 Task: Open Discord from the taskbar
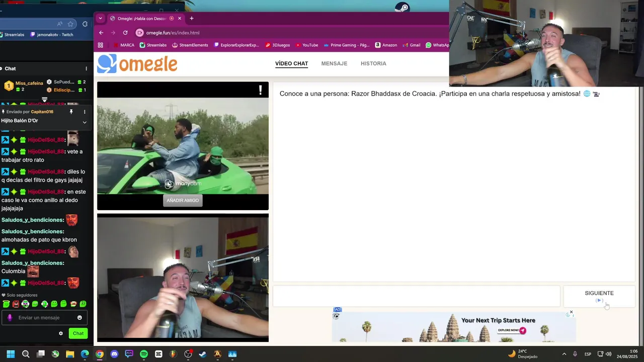(114, 354)
